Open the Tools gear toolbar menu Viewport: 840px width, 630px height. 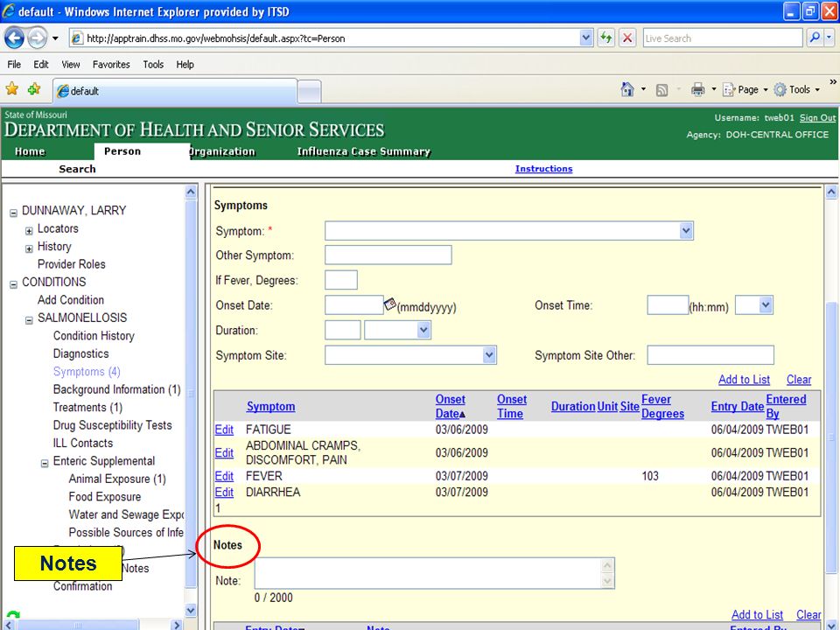click(x=796, y=89)
